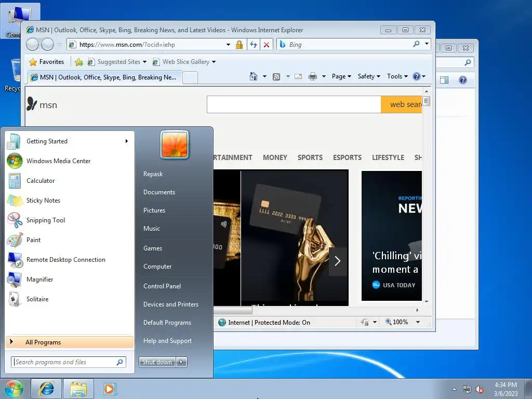
Task: Open a new blank tab
Action: tap(190, 78)
